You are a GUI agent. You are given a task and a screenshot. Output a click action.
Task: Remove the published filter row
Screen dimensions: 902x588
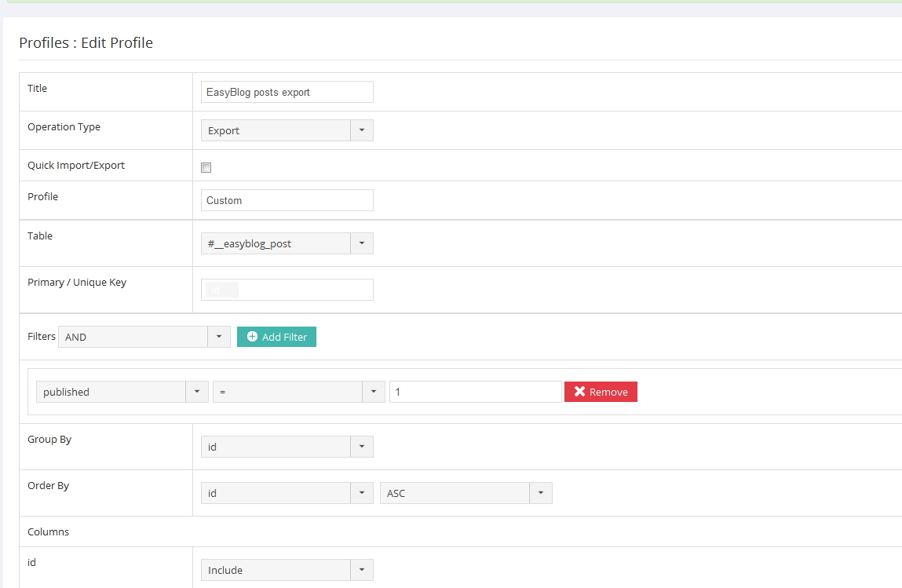(x=601, y=392)
